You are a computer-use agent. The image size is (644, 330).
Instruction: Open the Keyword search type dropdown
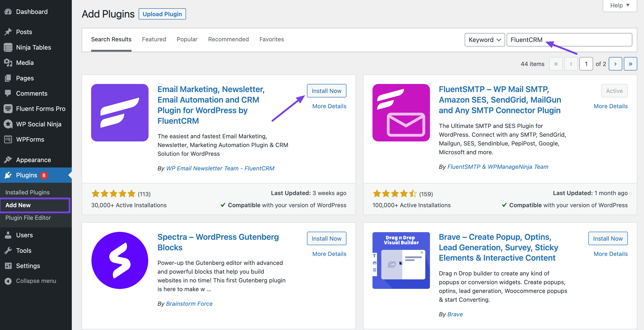click(x=484, y=40)
